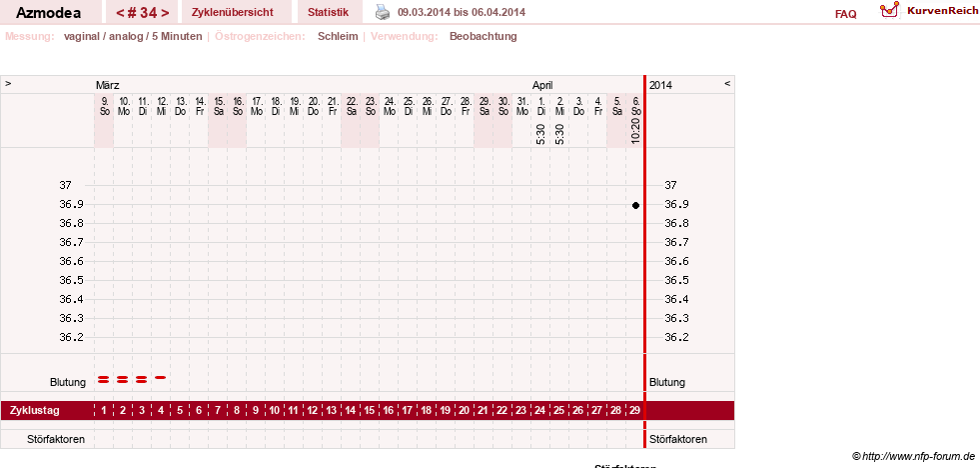The width and height of the screenshot is (980, 468).
Task: Click the 'Beobachtung' value
Action: click(x=484, y=36)
